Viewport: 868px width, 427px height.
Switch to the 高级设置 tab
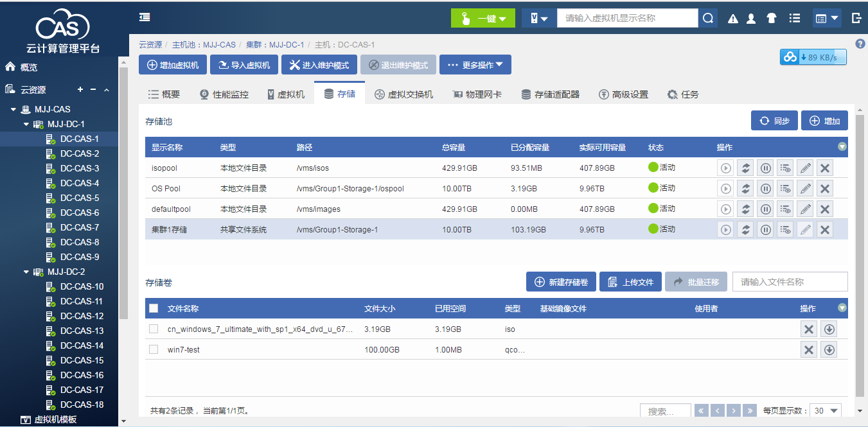coord(623,94)
